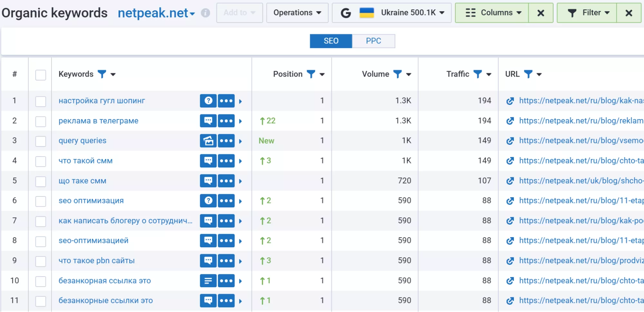The width and height of the screenshot is (644, 312).
Task: Select checkbox for что такое pbn сайты
Action: [x=41, y=261]
